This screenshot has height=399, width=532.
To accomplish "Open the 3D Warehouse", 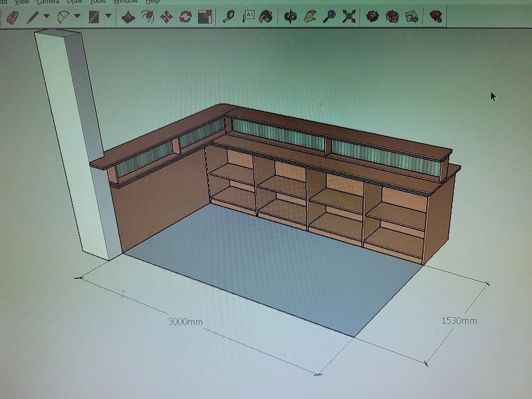I will (x=373, y=17).
